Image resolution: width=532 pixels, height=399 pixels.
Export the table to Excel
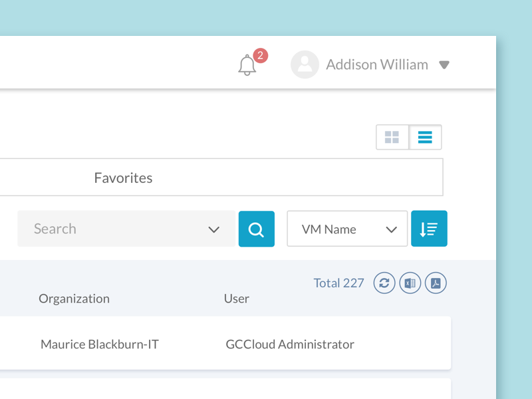(x=410, y=283)
